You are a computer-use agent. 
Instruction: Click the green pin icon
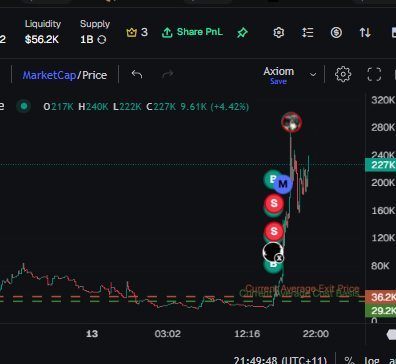(242, 33)
